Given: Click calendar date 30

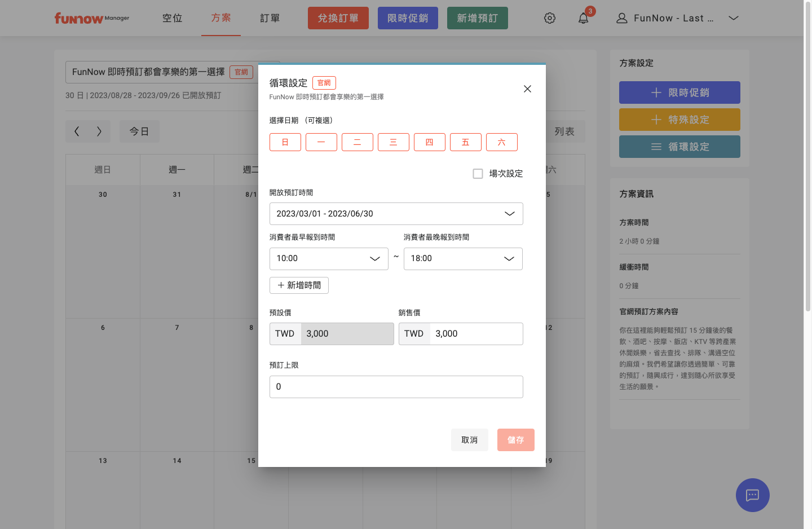Looking at the screenshot, I should point(103,195).
